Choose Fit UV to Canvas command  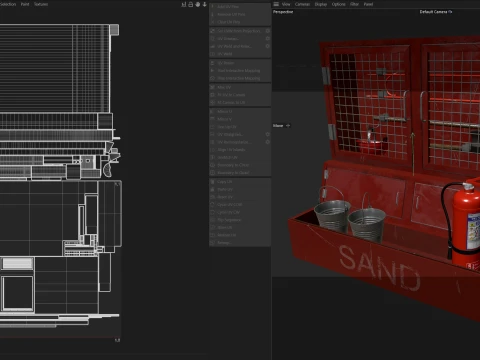pos(240,95)
